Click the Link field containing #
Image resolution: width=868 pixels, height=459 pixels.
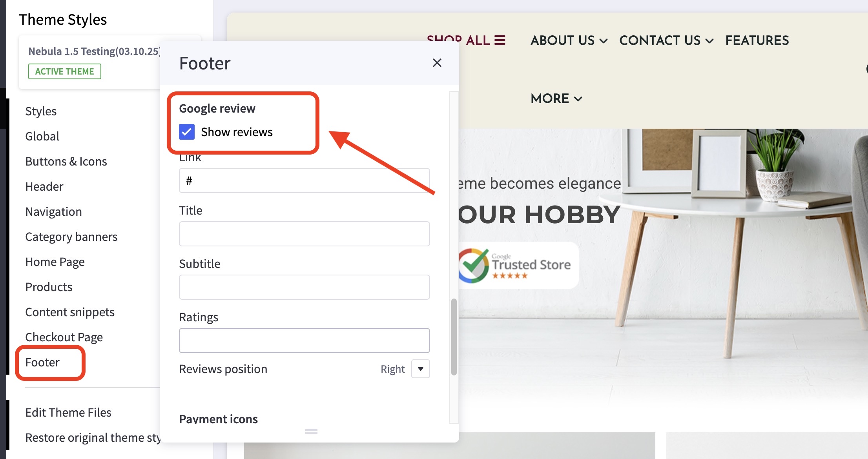(x=304, y=180)
